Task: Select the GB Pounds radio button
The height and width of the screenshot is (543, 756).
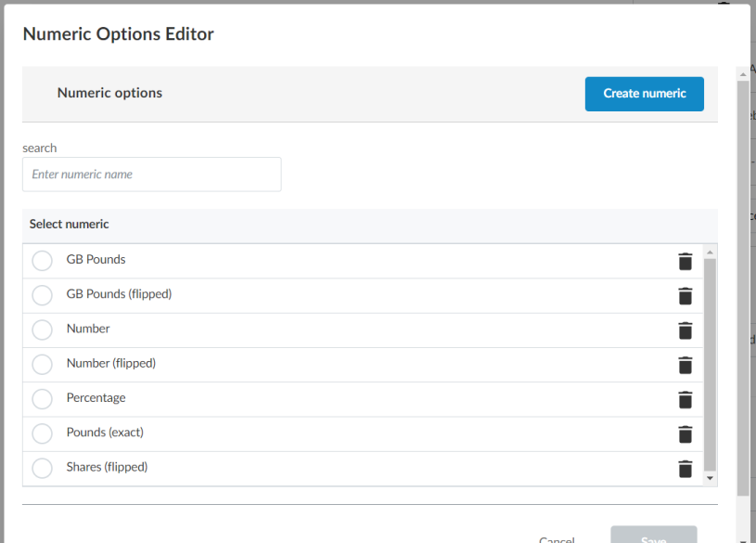Action: point(42,261)
